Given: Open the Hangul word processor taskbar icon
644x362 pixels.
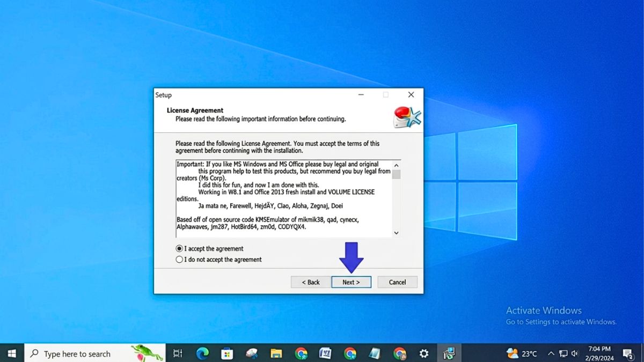Looking at the screenshot, I should click(x=325, y=353).
